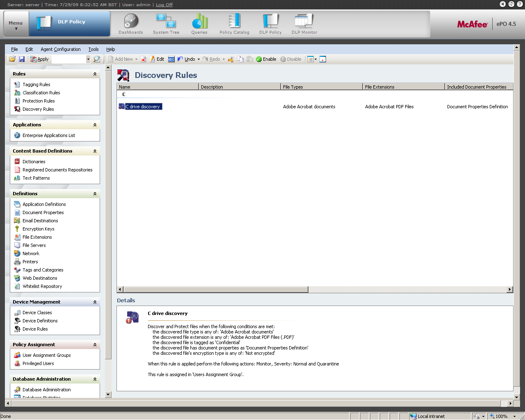Collapse the Content Based Definitions panel

click(95, 151)
